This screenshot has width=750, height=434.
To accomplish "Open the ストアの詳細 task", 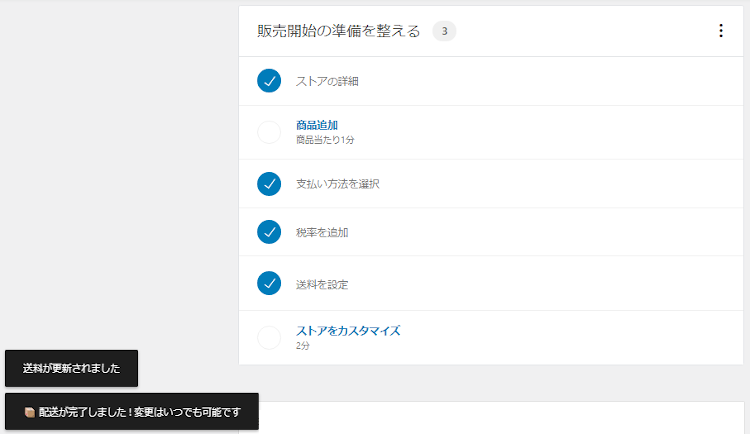I will 327,81.
